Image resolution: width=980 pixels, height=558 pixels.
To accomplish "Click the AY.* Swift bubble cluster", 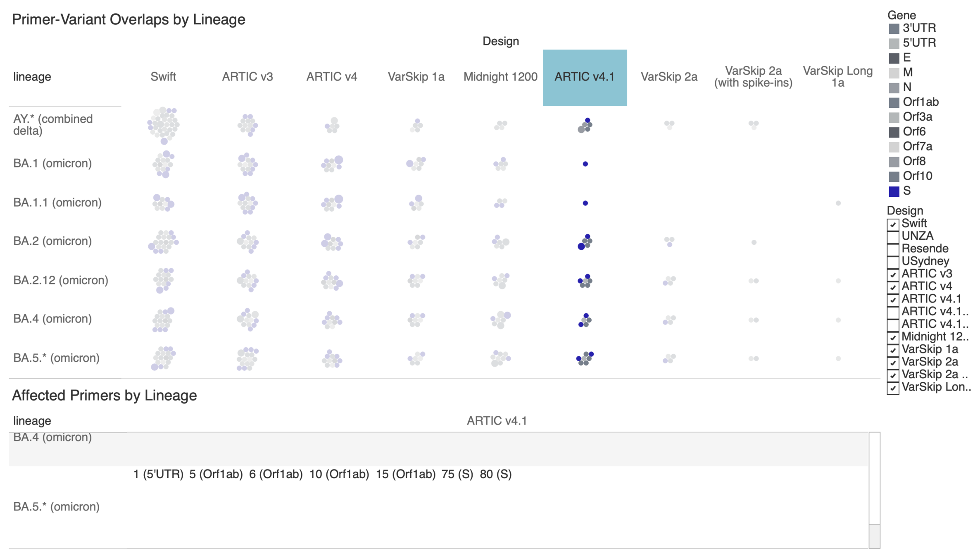I will [x=164, y=125].
